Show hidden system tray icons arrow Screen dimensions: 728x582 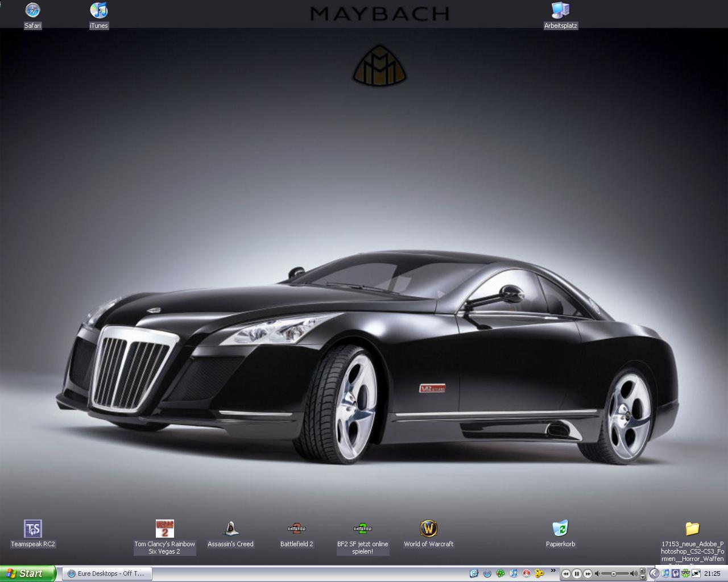point(654,574)
